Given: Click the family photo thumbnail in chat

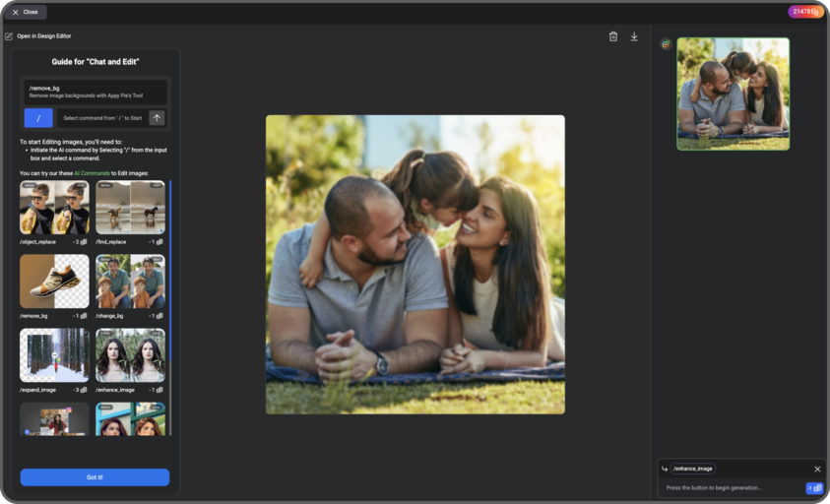Looking at the screenshot, I should tap(733, 94).
